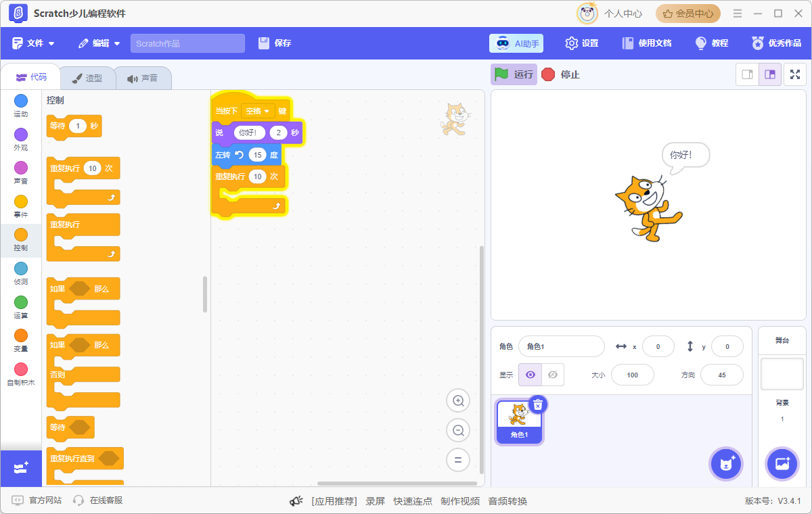Open 制作视频 recommended app link

click(460, 501)
